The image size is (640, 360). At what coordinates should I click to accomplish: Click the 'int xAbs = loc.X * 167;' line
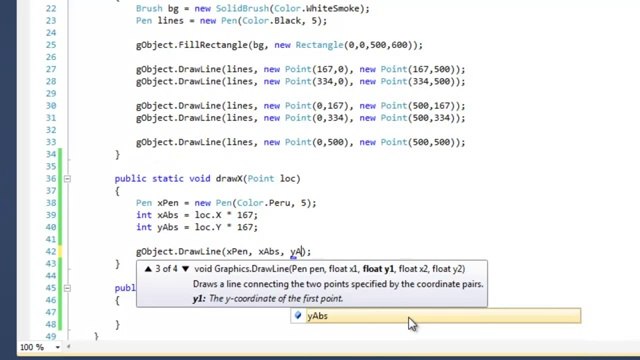coord(197,215)
